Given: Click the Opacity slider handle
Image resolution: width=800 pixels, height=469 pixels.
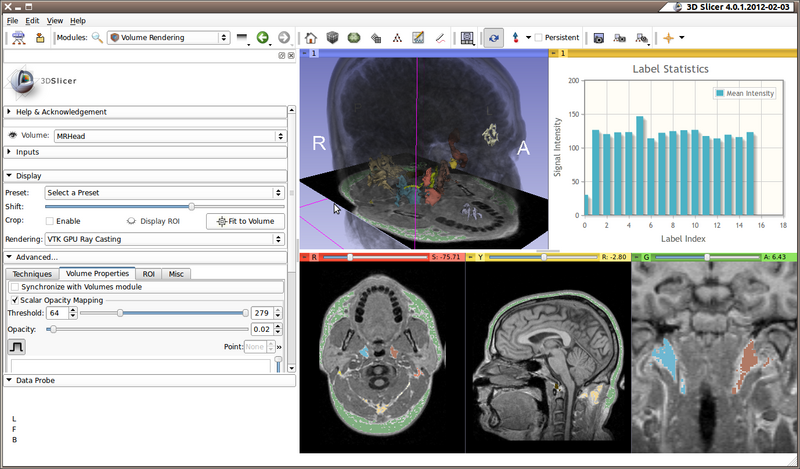Looking at the screenshot, I should click(x=53, y=330).
